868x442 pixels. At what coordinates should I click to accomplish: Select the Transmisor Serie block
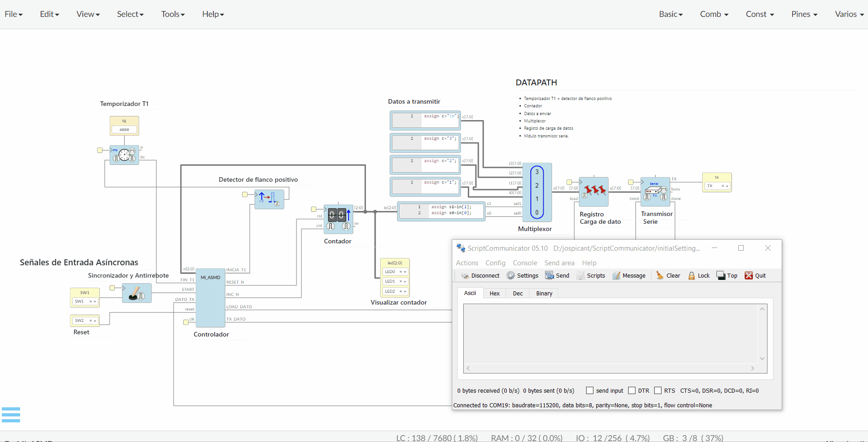655,192
